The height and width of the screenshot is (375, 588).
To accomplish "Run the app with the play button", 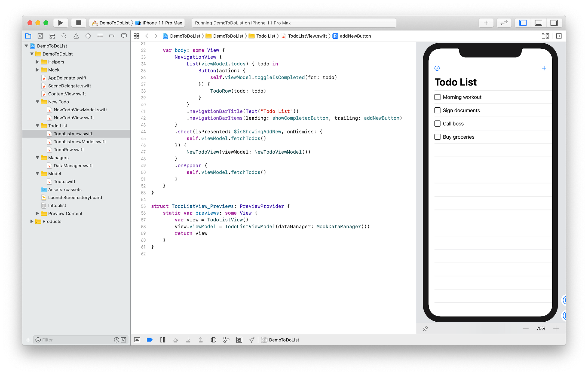I will [60, 23].
